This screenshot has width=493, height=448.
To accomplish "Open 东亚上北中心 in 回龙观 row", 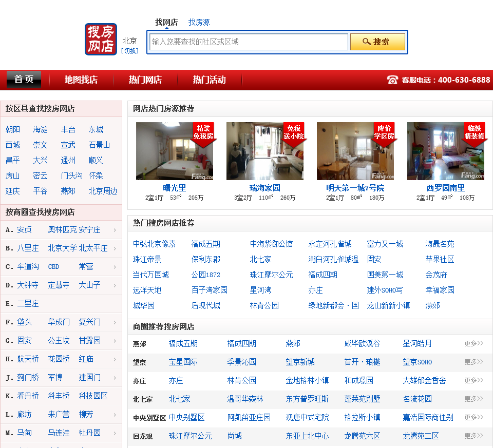I will tap(307, 436).
